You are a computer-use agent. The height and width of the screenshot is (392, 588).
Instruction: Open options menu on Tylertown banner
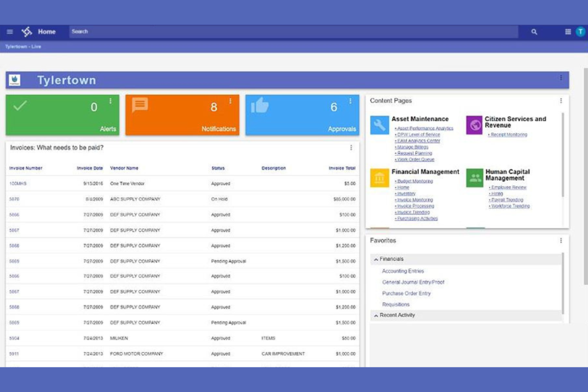[561, 78]
